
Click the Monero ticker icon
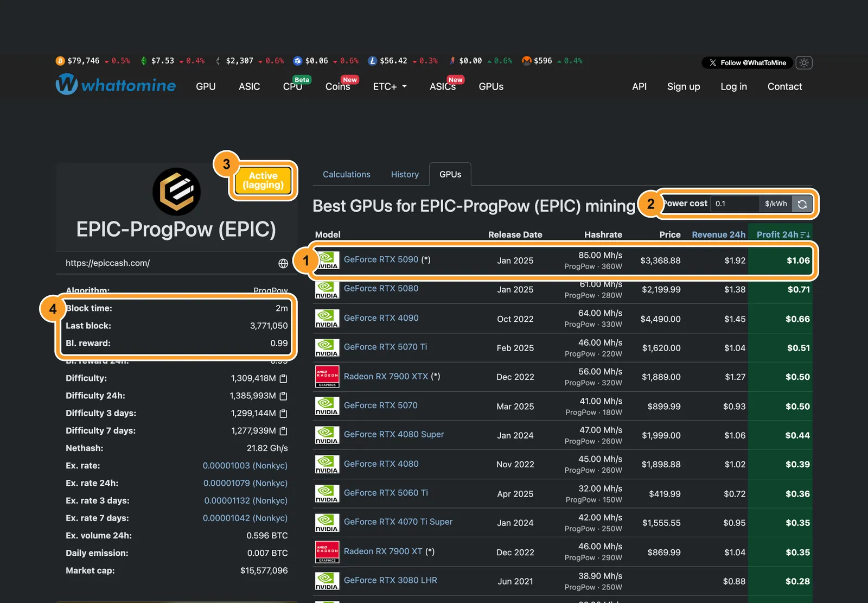pyautogui.click(x=526, y=61)
